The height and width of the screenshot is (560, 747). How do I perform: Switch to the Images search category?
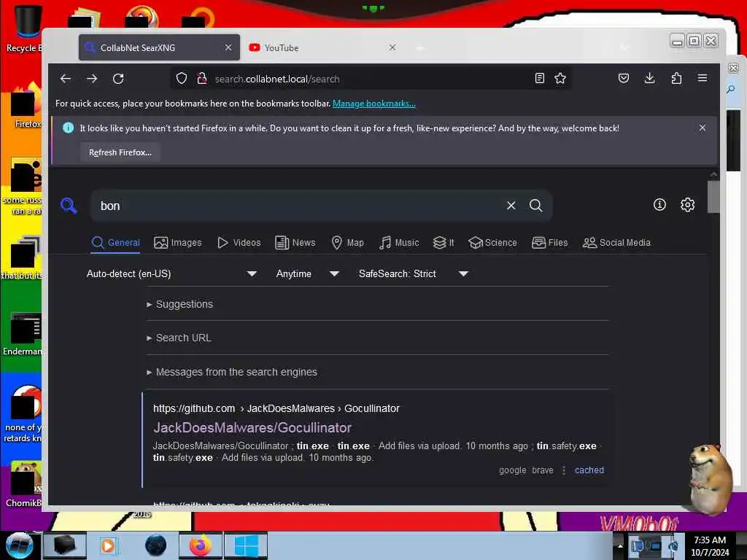tap(178, 243)
